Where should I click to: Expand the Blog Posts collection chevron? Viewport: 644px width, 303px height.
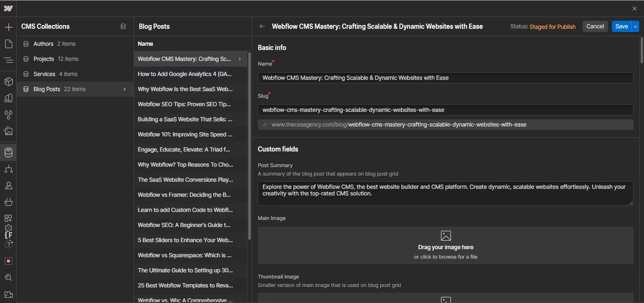point(124,89)
